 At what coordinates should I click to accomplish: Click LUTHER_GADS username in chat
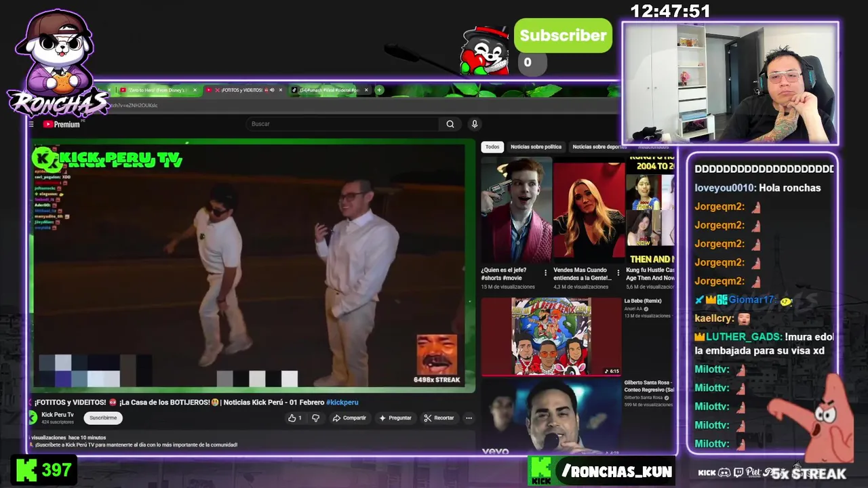coord(744,337)
